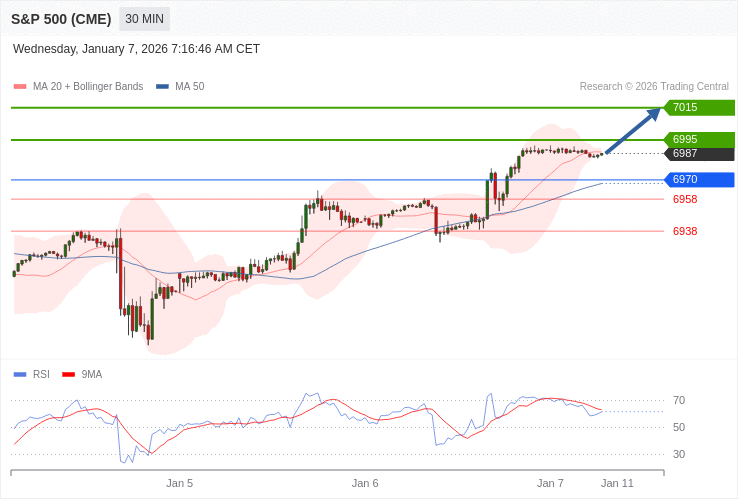
Task: Click the 6958 red support label
Action: pos(685,200)
